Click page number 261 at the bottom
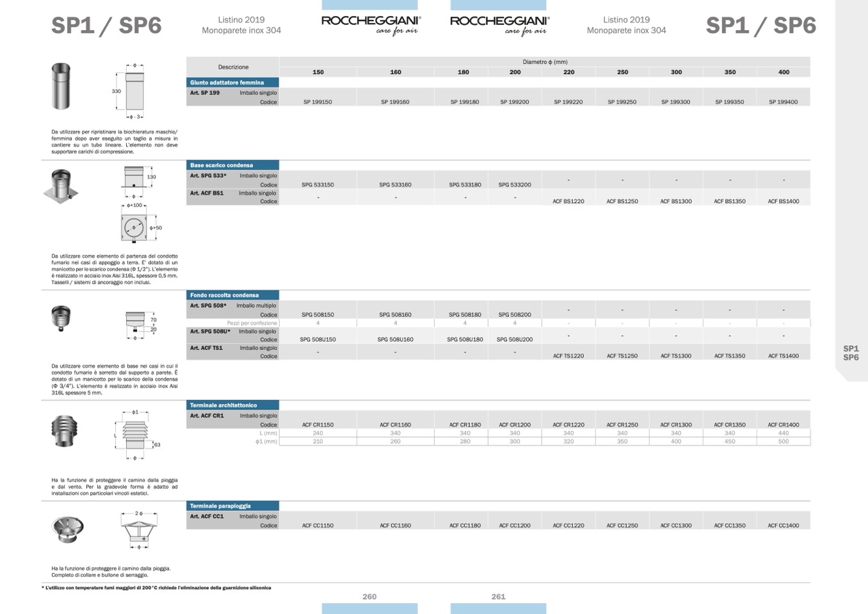The height and width of the screenshot is (614, 868). point(498,596)
